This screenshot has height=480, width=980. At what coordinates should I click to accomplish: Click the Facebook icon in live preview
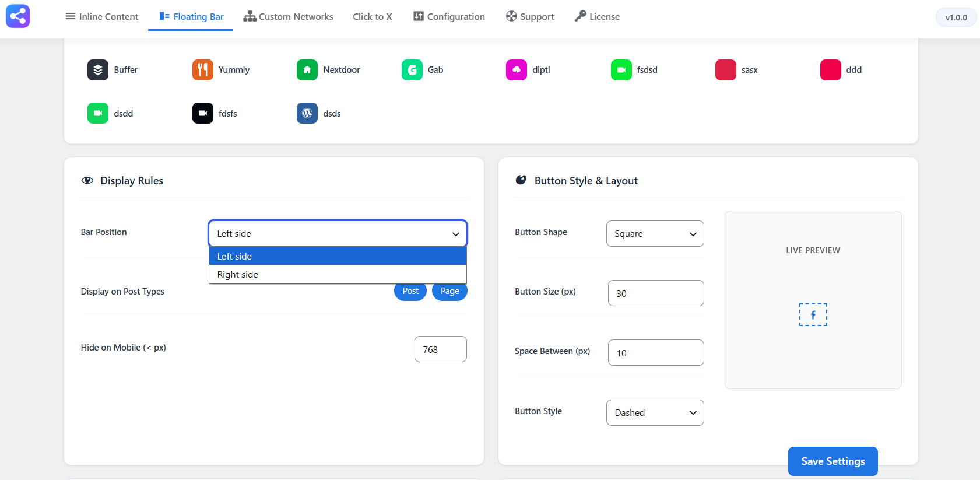[x=813, y=314]
